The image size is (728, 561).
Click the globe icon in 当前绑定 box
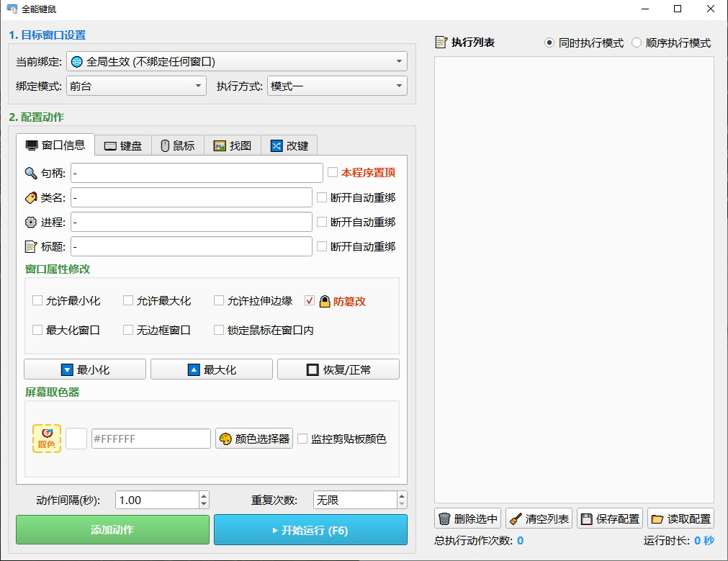(76, 62)
